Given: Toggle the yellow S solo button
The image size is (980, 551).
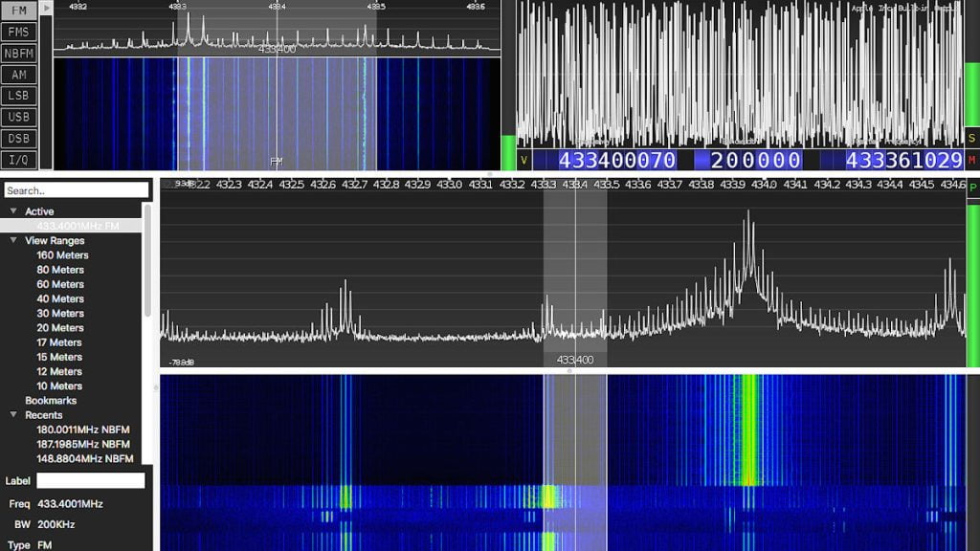Looking at the screenshot, I should [972, 140].
